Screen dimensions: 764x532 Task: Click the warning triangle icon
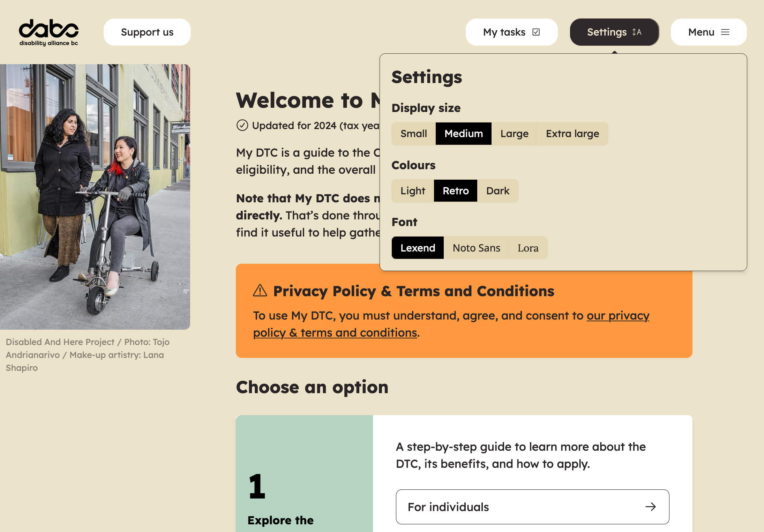point(260,291)
